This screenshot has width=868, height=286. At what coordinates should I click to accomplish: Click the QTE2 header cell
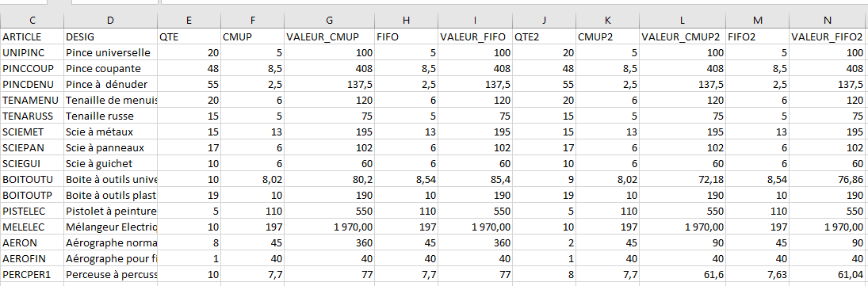tap(544, 37)
